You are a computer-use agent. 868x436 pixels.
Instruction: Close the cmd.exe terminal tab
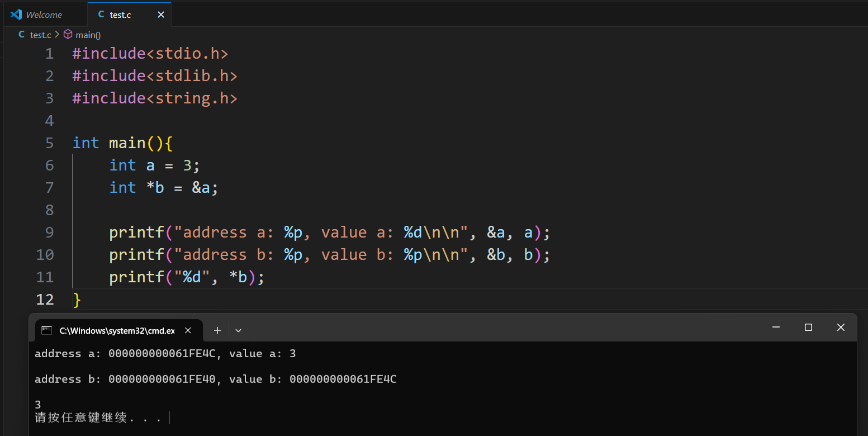(x=188, y=330)
